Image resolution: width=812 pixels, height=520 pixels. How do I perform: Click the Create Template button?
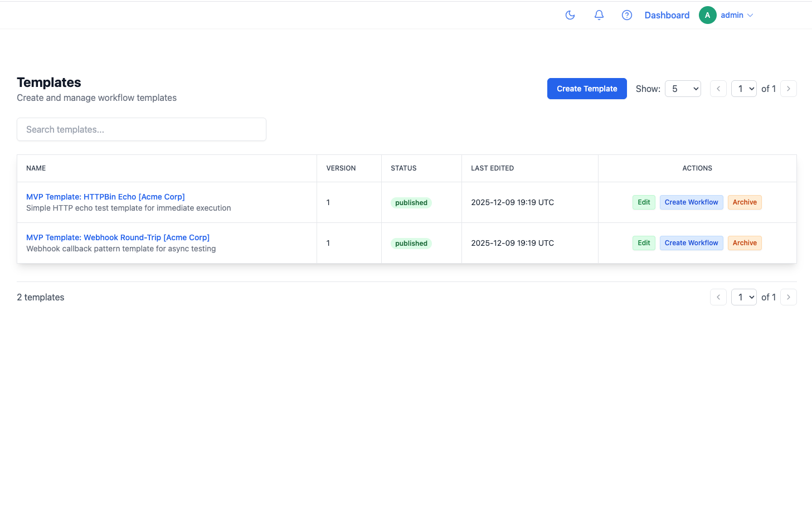click(x=587, y=89)
